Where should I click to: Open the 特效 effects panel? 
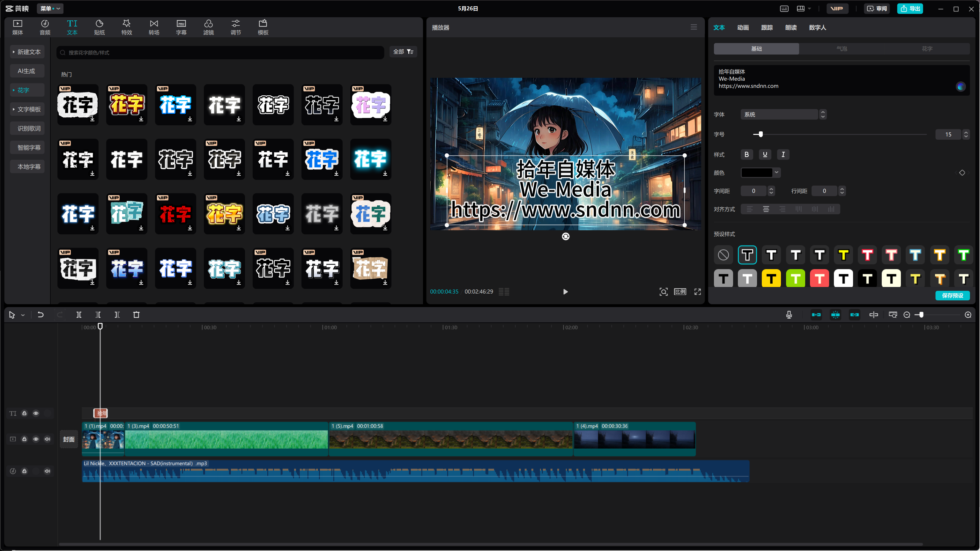click(x=127, y=27)
